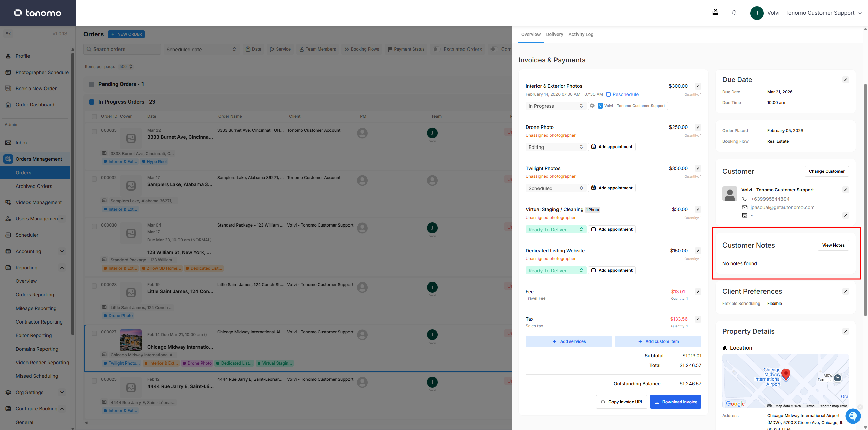This screenshot has width=868, height=430.
Task: Open the chat support bubble
Action: [x=853, y=416]
